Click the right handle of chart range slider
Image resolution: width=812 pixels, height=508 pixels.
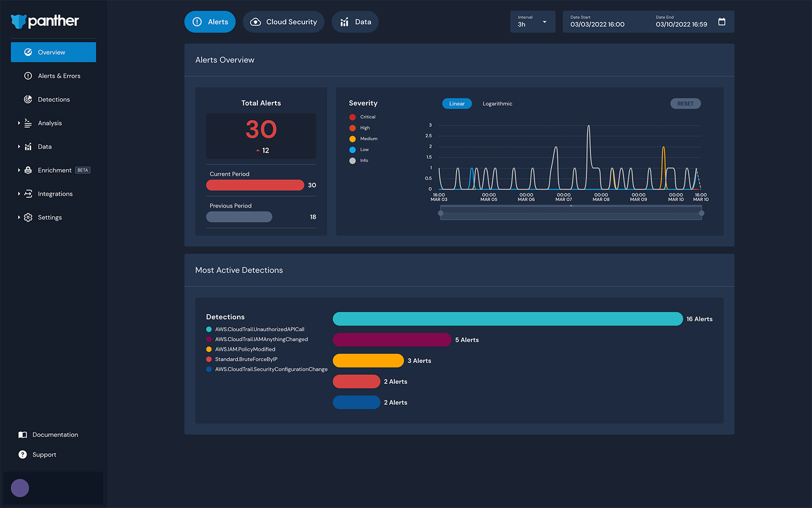[701, 213]
